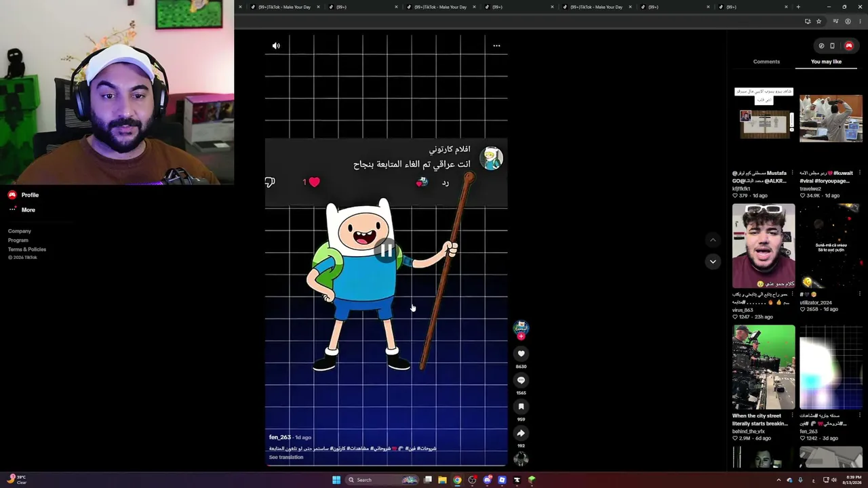Click See translation under the caption

(286, 457)
